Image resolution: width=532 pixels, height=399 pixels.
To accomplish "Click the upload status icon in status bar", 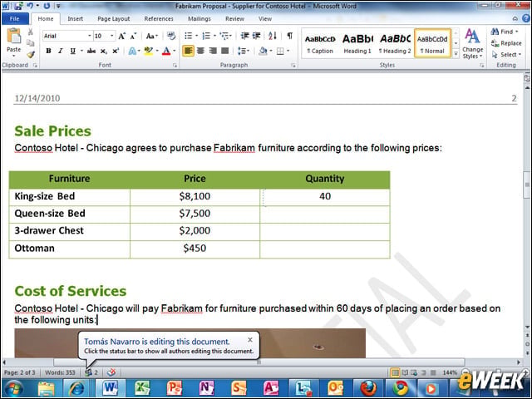I will click(111, 372).
